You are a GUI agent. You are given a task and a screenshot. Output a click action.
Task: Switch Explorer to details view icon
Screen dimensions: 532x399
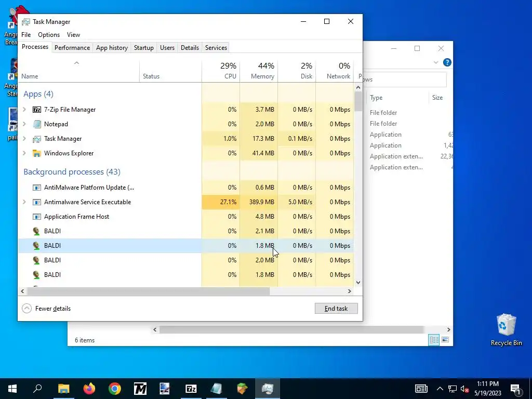[x=434, y=340]
